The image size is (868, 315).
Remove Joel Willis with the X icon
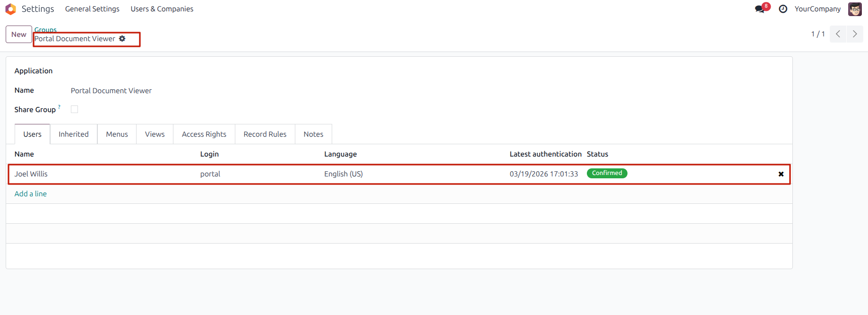pos(781,174)
